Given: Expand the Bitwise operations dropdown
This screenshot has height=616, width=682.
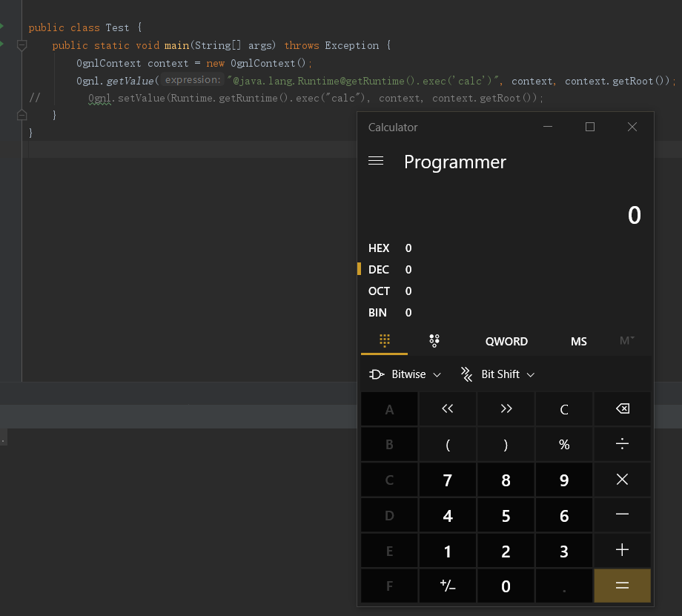Looking at the screenshot, I should [x=405, y=374].
